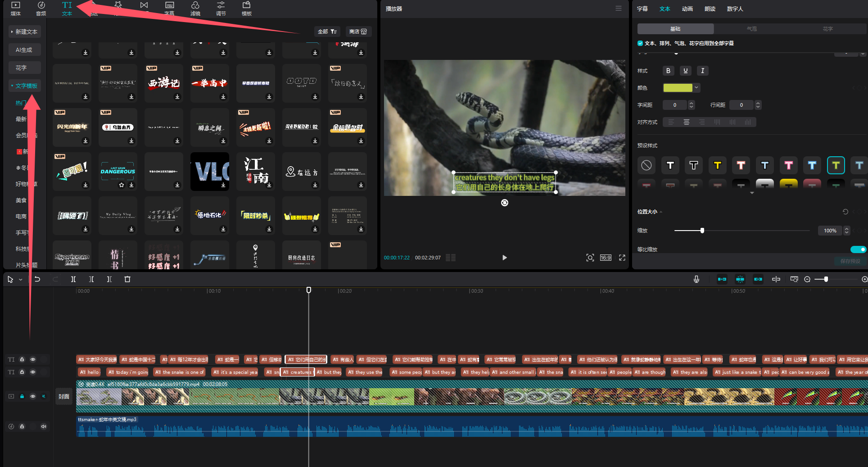Open the player panel hamburger menu
This screenshot has width=868, height=467.
(x=619, y=9)
